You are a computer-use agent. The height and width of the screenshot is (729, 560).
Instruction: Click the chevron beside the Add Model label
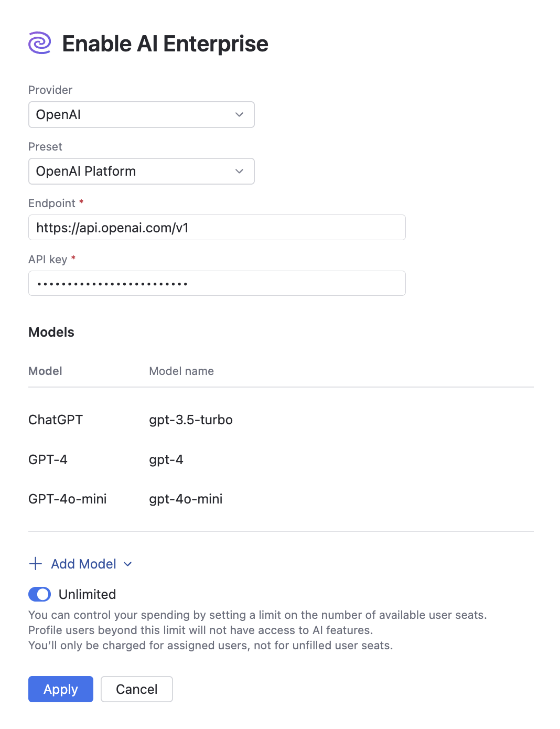(x=127, y=564)
